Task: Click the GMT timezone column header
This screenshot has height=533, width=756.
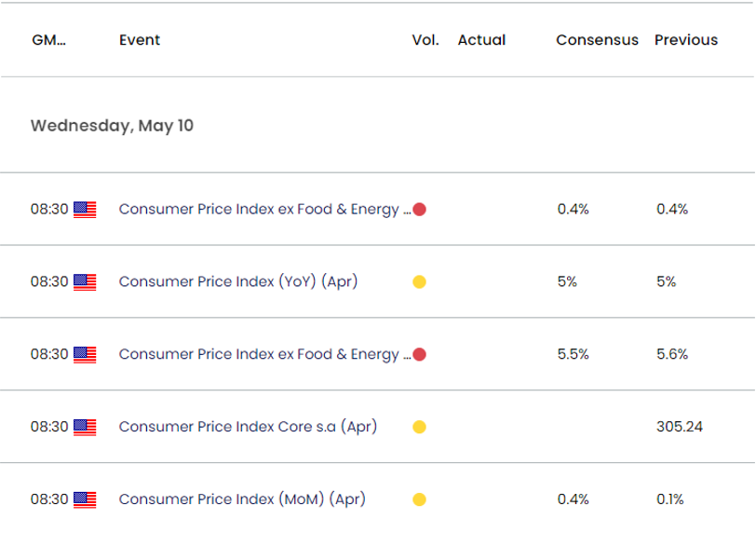Action: click(49, 40)
